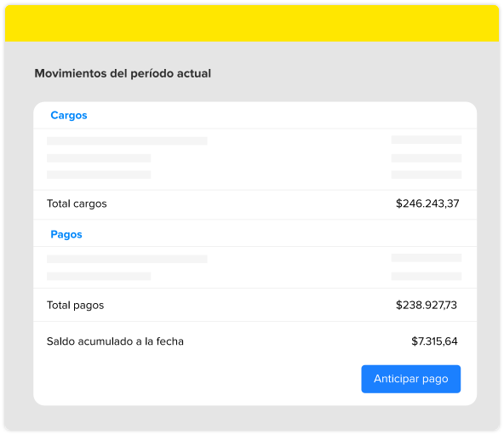The height and width of the screenshot is (435, 504).
Task: Click the $238.927,73 total payments amount
Action: pyautogui.click(x=427, y=305)
